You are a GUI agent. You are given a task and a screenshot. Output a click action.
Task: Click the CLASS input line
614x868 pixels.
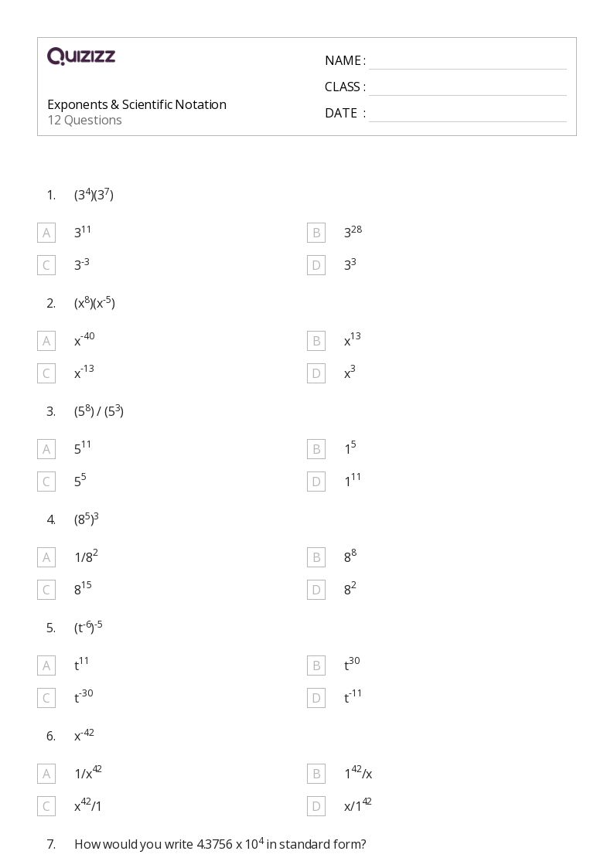467,87
